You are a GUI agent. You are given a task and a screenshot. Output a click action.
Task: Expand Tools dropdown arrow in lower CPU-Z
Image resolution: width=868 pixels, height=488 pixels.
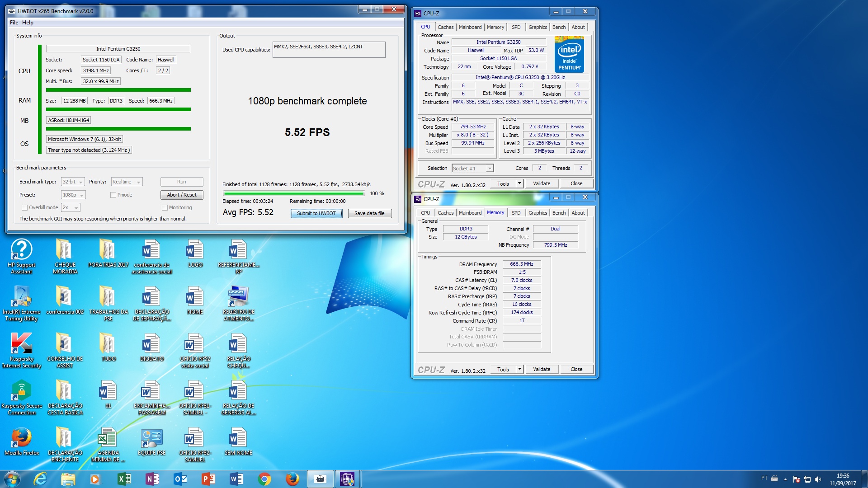point(519,369)
